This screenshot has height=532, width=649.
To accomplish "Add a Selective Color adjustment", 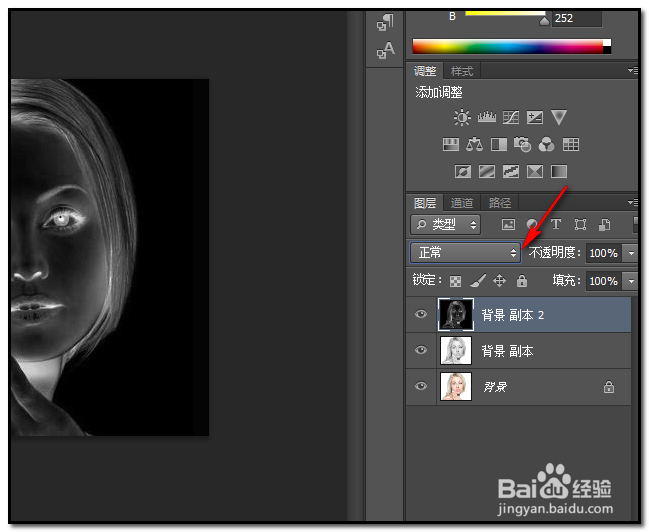I will point(535,171).
